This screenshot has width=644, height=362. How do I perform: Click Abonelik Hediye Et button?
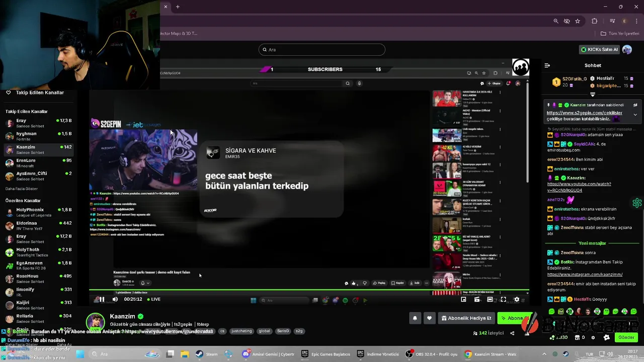click(466, 318)
